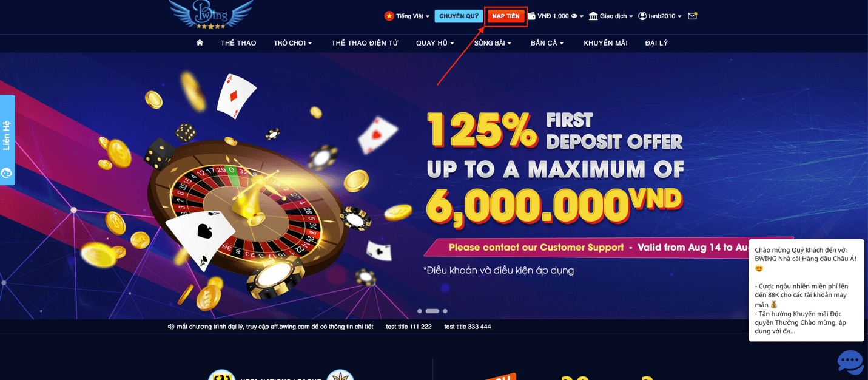Toggle balance visibility eye icon
Viewport: 868px width, 380px height.
[574, 16]
